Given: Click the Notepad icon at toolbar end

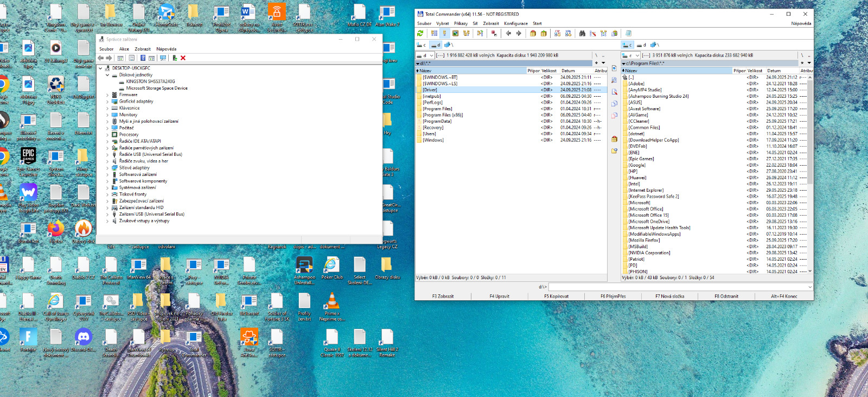Looking at the screenshot, I should coord(628,34).
